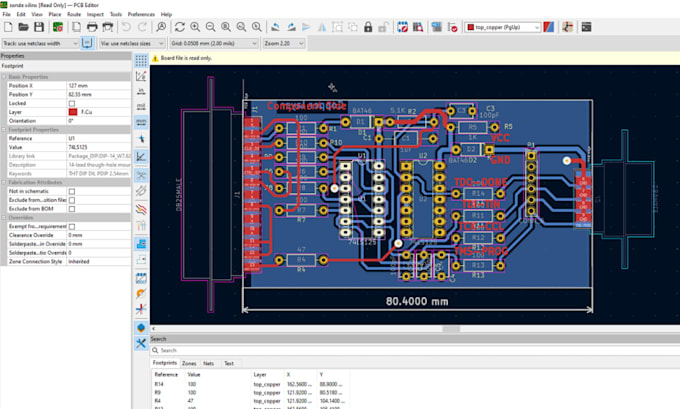Click the New board icon
This screenshot has height=409, width=680.
(x=8, y=27)
